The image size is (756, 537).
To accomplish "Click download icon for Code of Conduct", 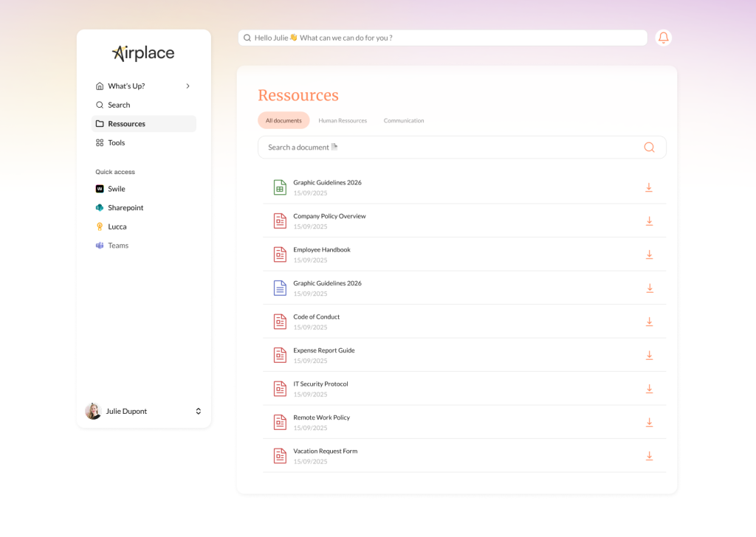I will click(649, 322).
